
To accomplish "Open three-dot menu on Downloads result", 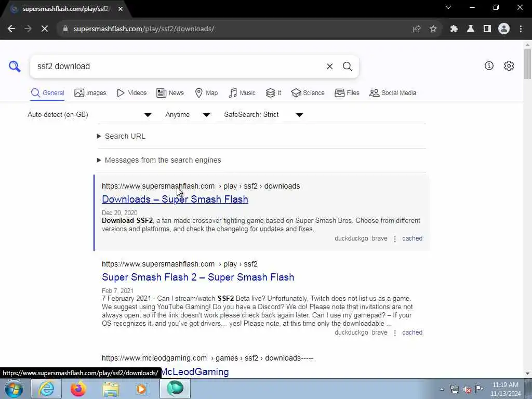I will [x=395, y=239].
